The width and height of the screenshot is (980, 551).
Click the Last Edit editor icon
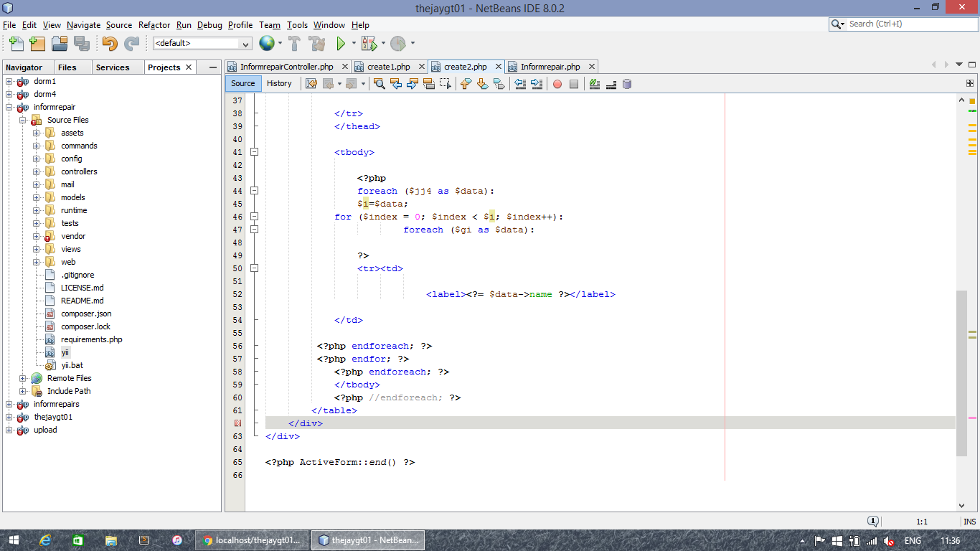point(311,84)
